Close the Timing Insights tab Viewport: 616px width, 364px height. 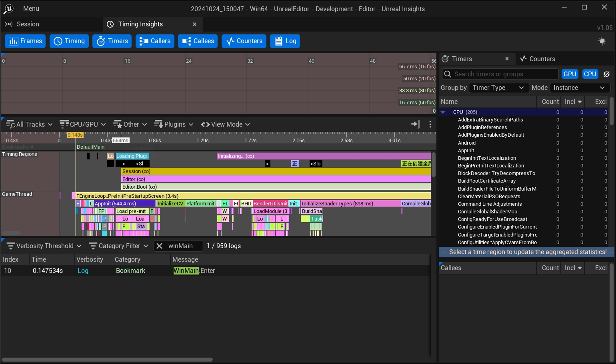[x=194, y=24]
